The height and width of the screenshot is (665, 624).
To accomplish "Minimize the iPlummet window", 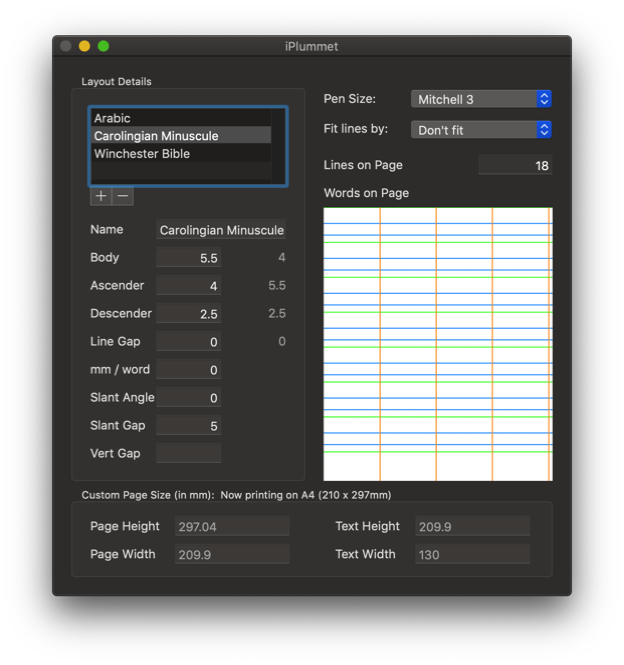I will tap(84, 46).
